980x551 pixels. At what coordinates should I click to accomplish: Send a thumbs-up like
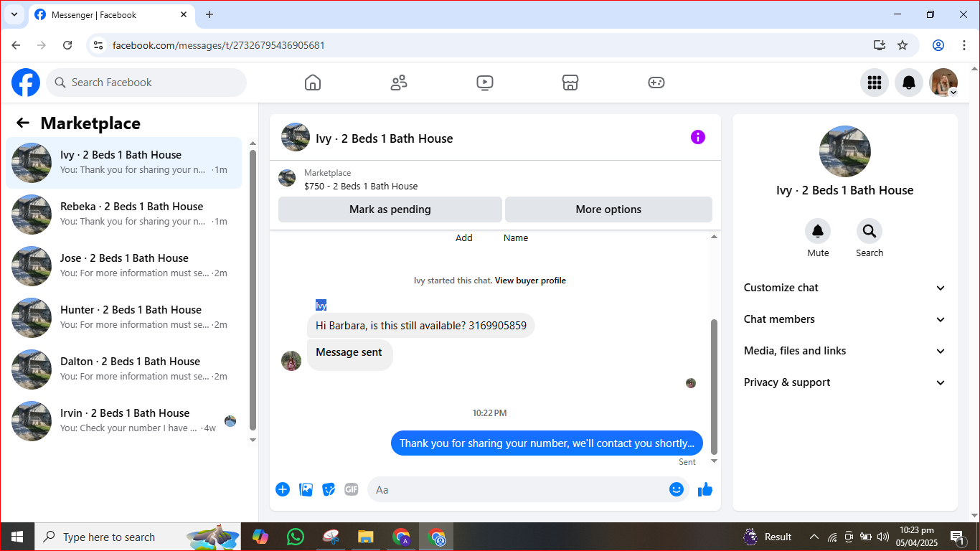705,489
